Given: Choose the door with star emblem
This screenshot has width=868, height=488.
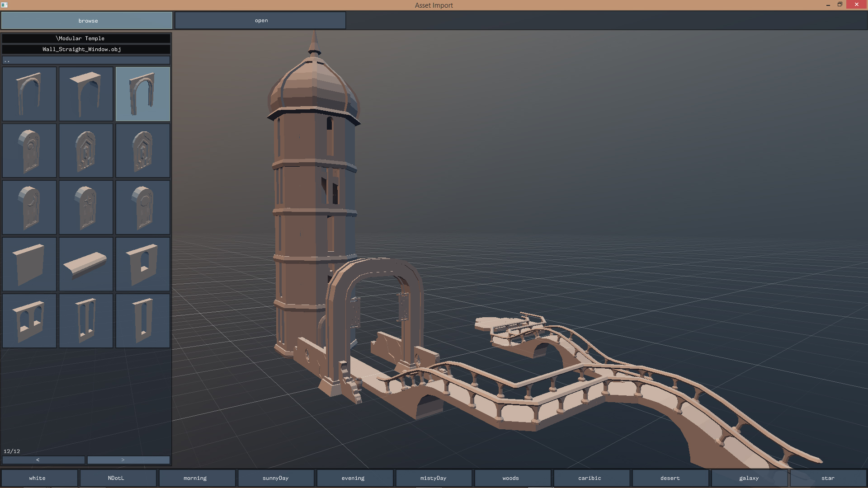Looking at the screenshot, I should 86,207.
